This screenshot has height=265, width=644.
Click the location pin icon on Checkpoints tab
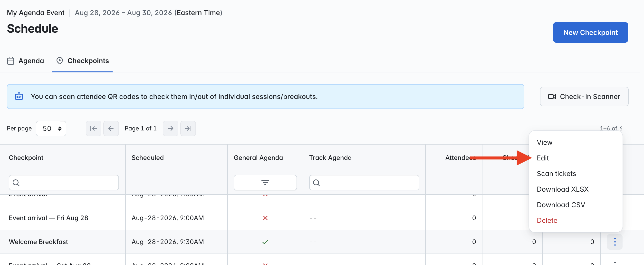point(59,61)
